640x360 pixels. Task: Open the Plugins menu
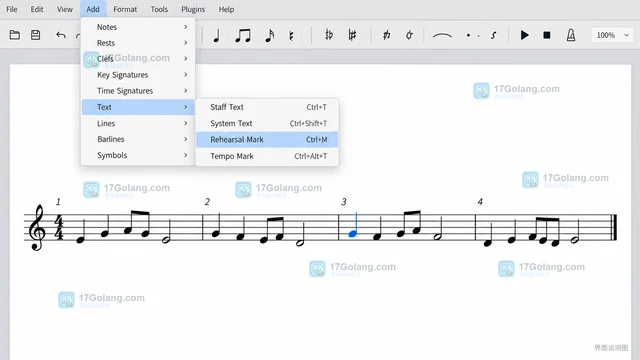pyautogui.click(x=193, y=9)
